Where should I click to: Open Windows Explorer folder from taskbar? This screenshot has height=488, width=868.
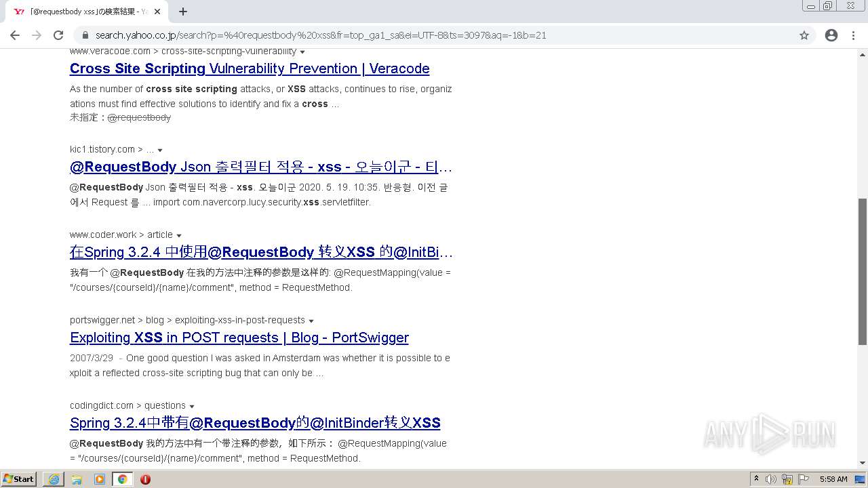click(77, 479)
